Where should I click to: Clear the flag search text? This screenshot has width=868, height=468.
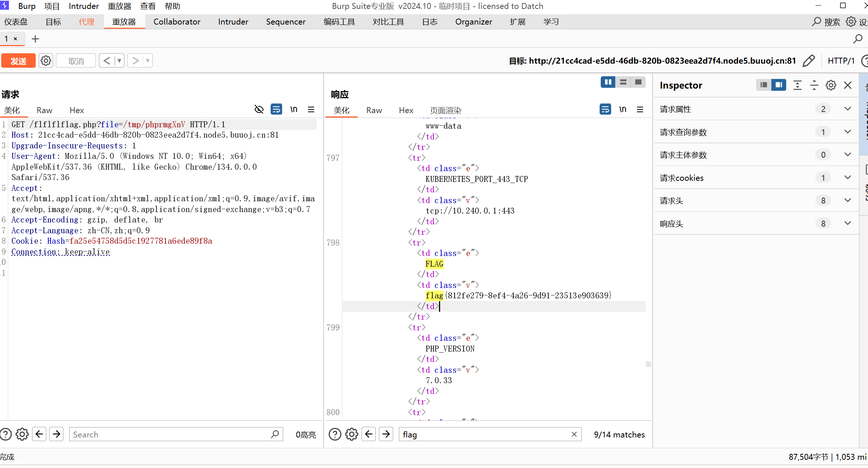pos(574,434)
